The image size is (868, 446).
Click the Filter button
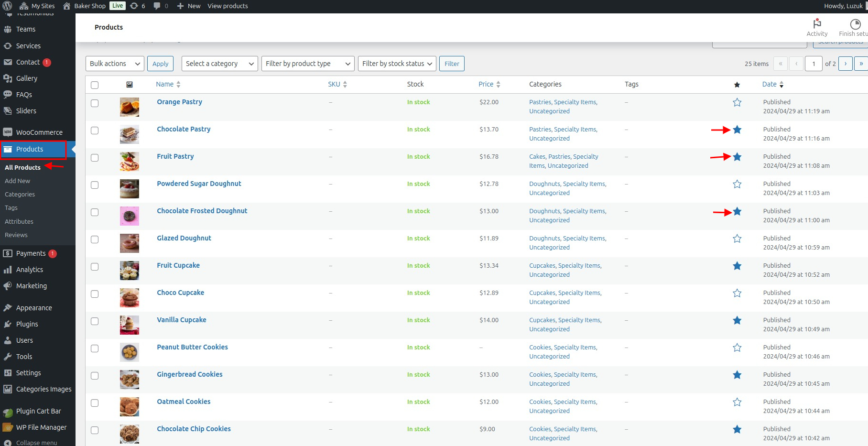(x=452, y=64)
